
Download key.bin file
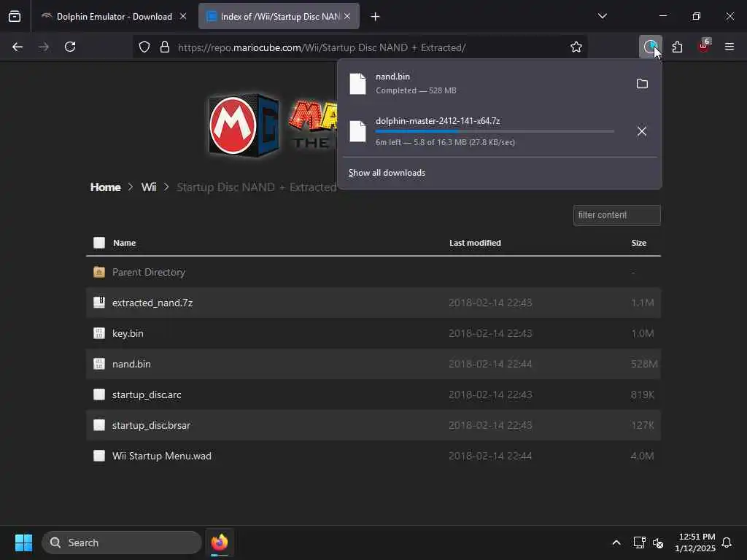128,333
